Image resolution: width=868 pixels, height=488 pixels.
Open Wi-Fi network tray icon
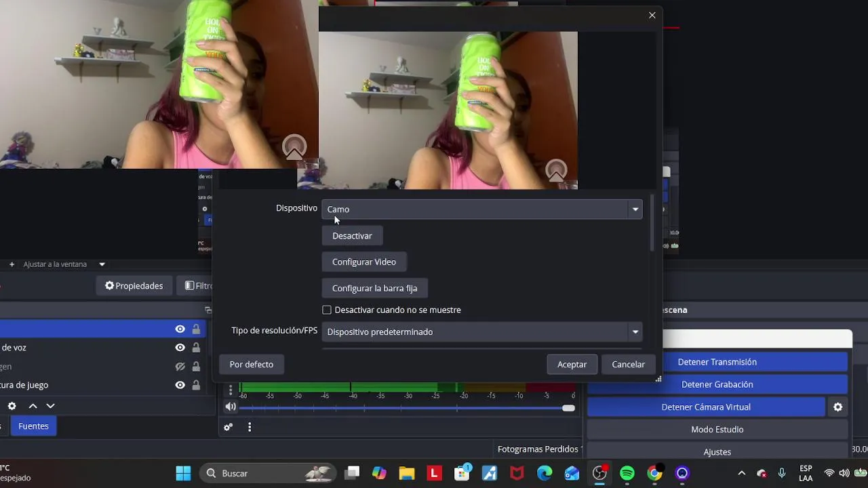coord(829,473)
